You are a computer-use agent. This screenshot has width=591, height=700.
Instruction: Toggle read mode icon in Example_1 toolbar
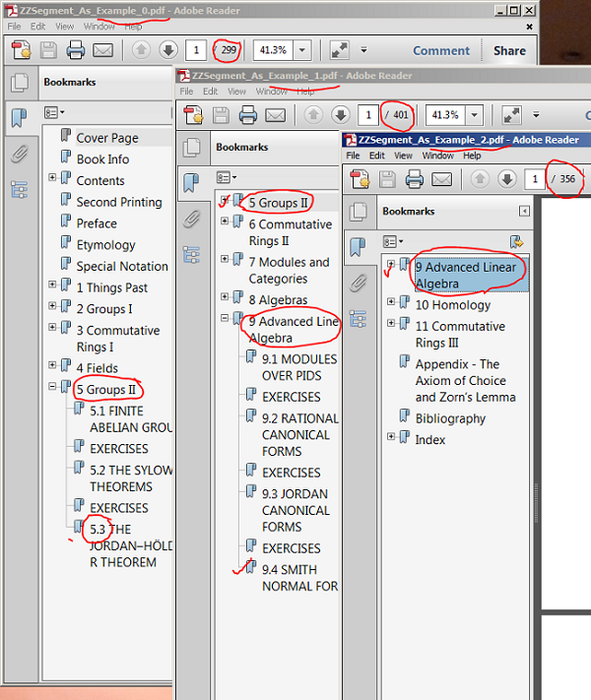point(511,115)
